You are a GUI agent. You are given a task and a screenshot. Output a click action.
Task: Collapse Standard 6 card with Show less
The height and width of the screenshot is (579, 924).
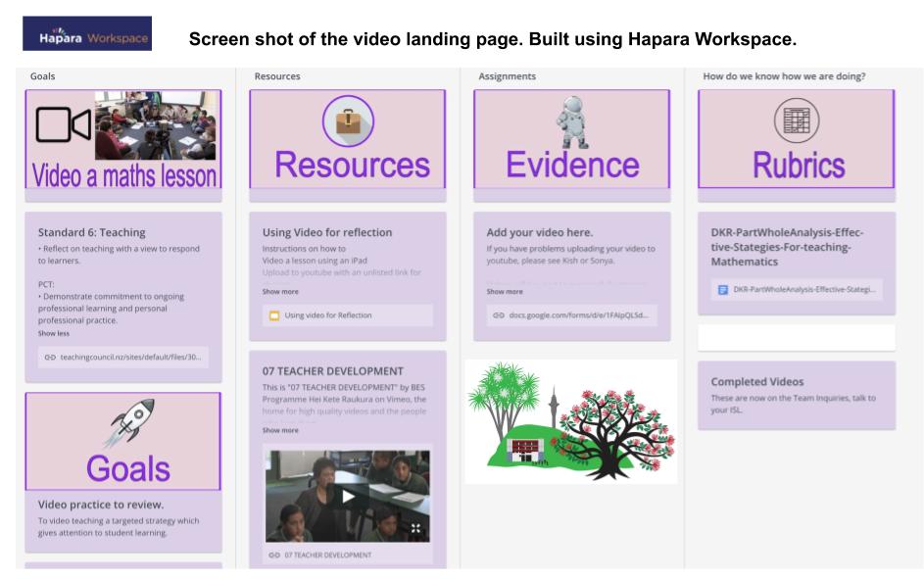[53, 333]
